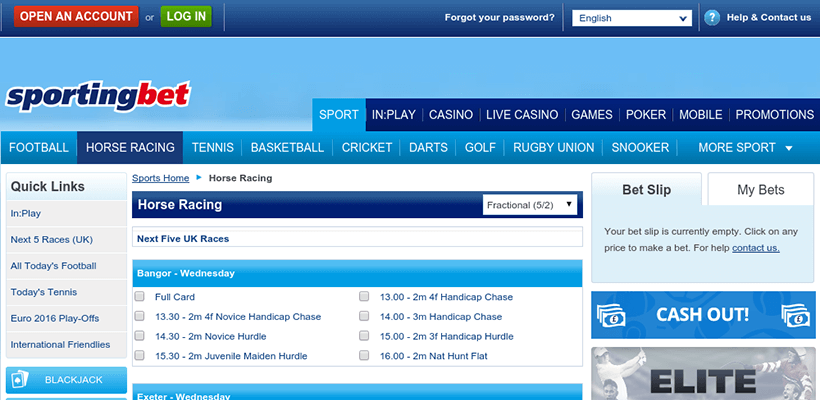Go to the Casino tab
Screen dimensions: 820x400
(x=451, y=115)
